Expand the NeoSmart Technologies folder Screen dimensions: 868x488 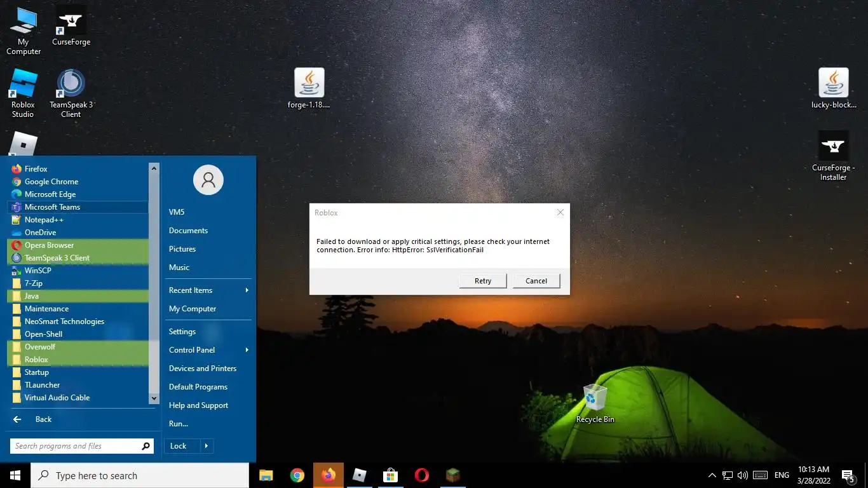pyautogui.click(x=78, y=322)
